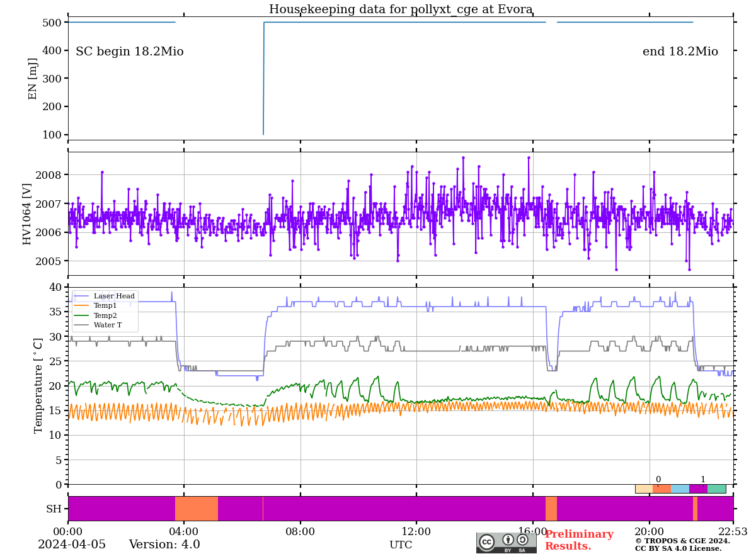The width and height of the screenshot is (756, 554).
Task: Click the '04:00' time tick label
Action: pos(184,531)
